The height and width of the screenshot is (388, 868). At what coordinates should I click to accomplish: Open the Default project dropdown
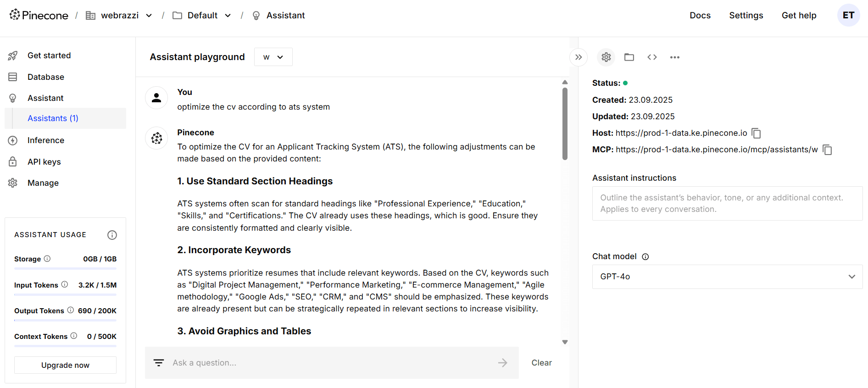click(x=228, y=16)
